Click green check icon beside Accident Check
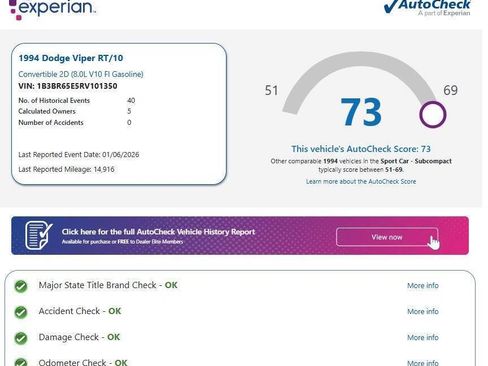 click(x=21, y=312)
